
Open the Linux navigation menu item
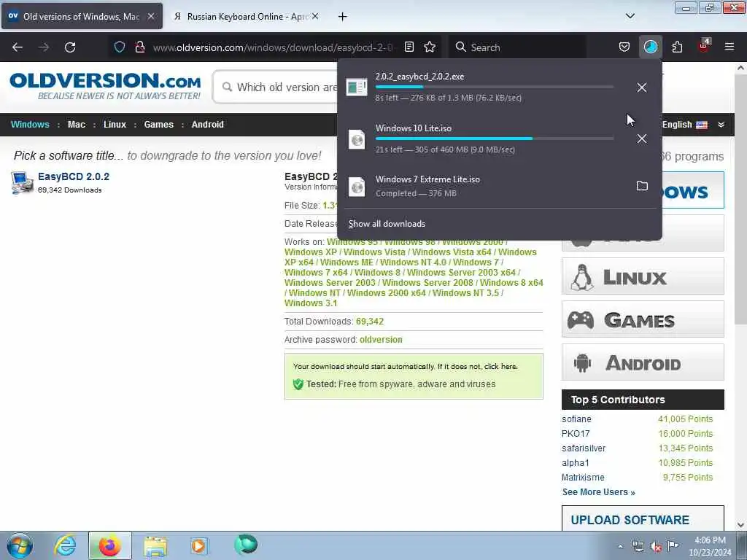[115, 124]
